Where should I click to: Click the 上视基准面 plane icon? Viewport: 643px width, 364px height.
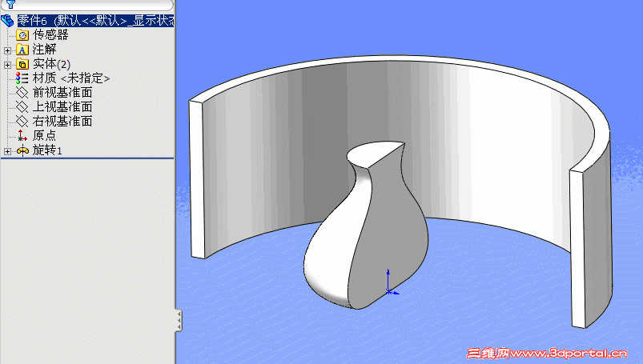pos(22,107)
